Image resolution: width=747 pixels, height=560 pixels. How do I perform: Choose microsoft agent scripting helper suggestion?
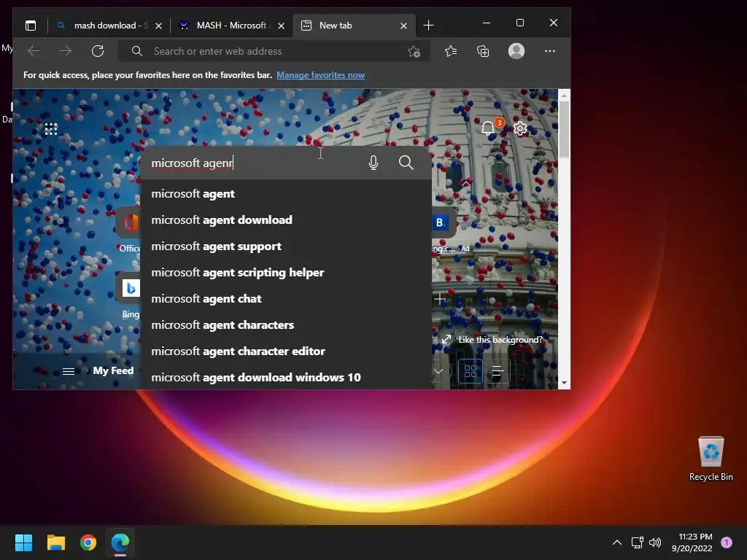(286, 273)
